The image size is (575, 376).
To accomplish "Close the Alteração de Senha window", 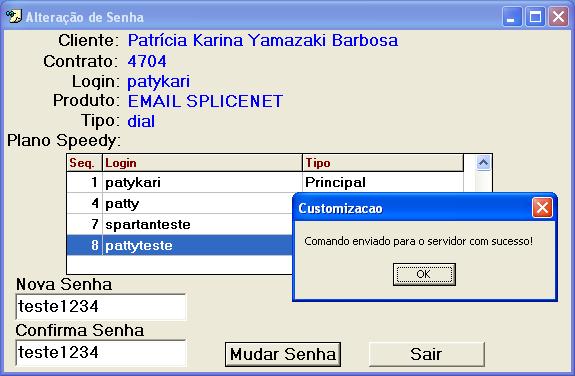I will coord(558,17).
